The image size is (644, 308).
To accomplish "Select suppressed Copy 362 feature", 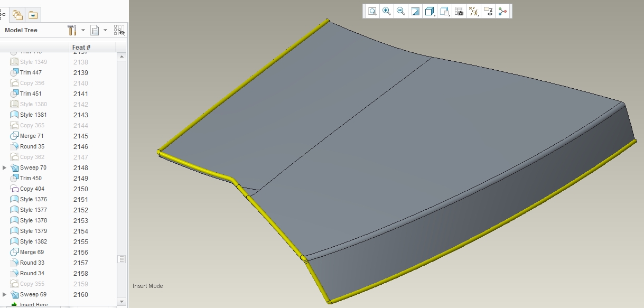I will [x=32, y=157].
